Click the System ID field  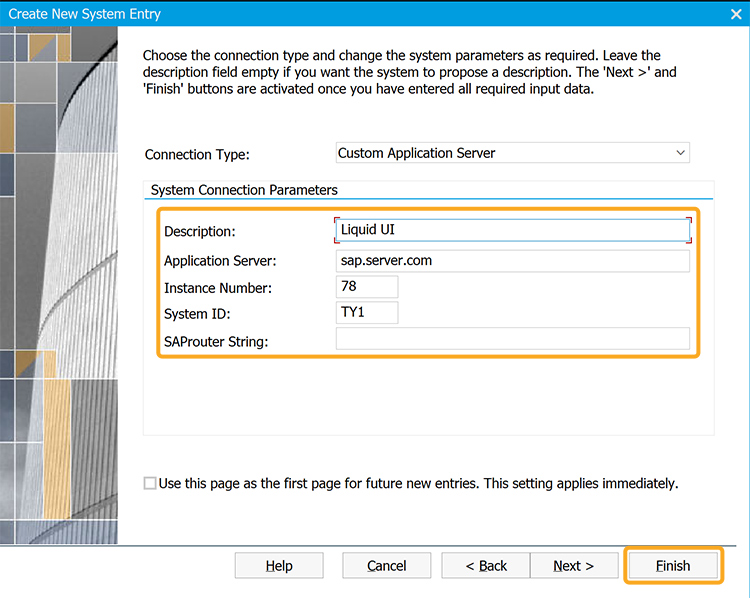click(367, 312)
